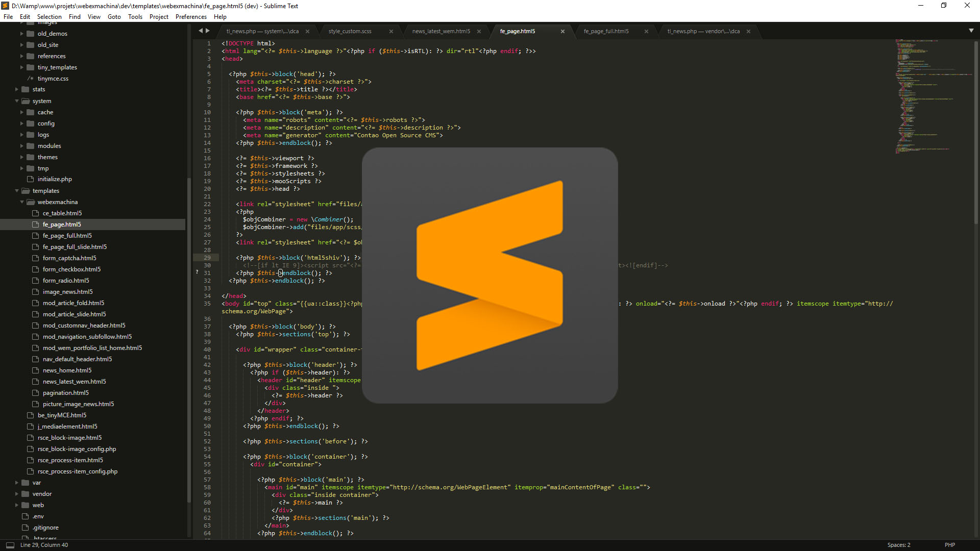Open the Find menu
The width and height of the screenshot is (980, 551).
pos(75,17)
